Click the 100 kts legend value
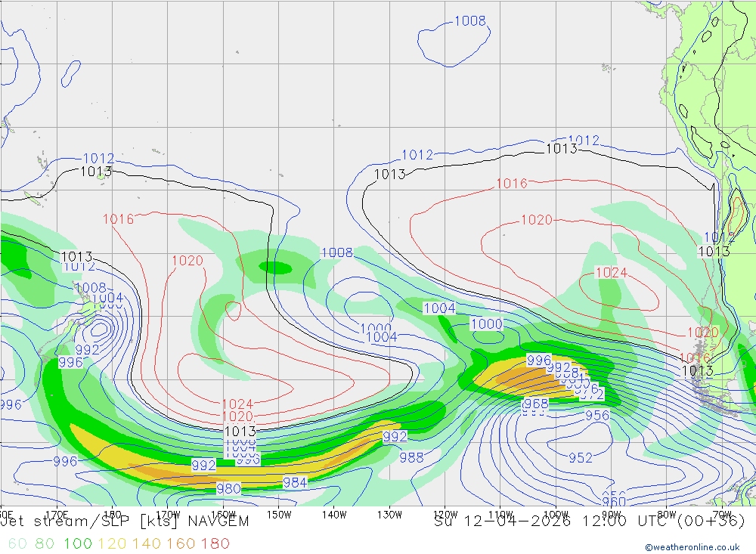Viewport: 756px width, 554px height. click(x=78, y=543)
